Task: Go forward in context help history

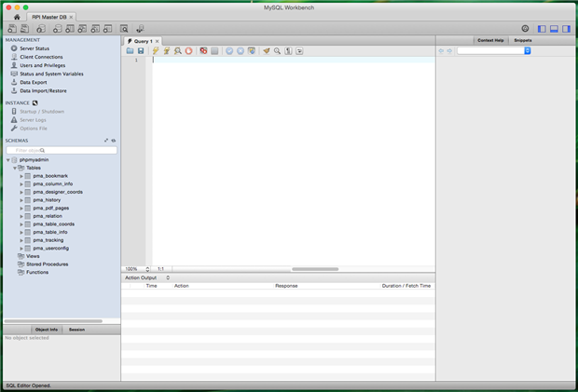Action: [x=449, y=51]
